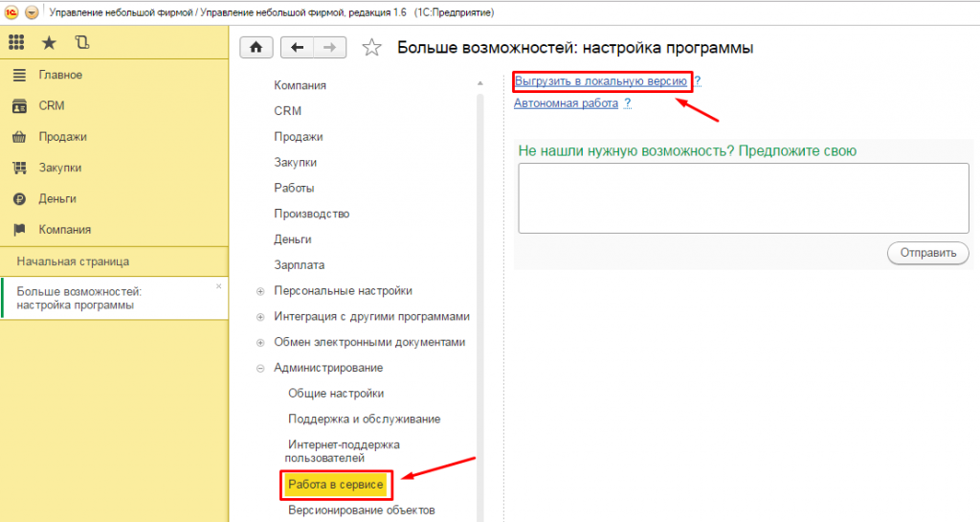The image size is (980, 522).
Task: Collapse the Администрирование node
Action: point(260,368)
